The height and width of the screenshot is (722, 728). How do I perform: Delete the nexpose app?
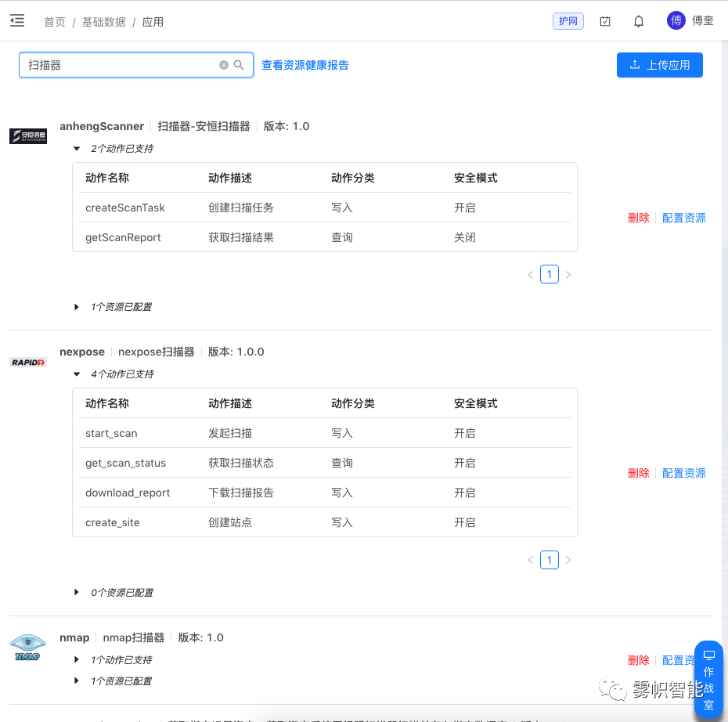pyautogui.click(x=639, y=473)
